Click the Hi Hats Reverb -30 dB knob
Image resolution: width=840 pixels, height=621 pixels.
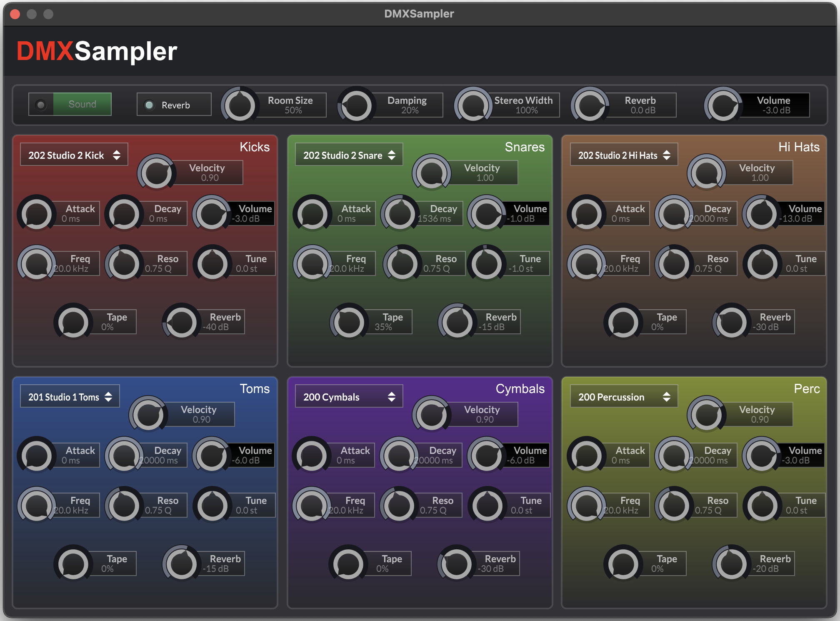point(732,322)
